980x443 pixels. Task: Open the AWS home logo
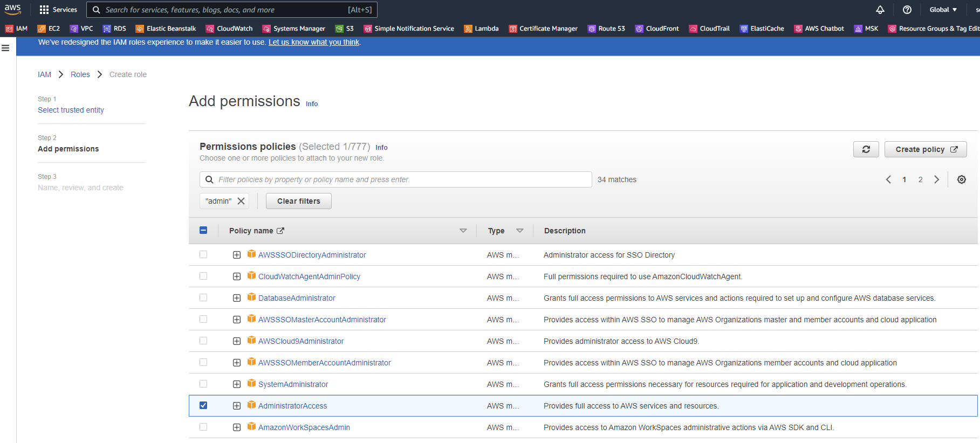click(x=12, y=9)
